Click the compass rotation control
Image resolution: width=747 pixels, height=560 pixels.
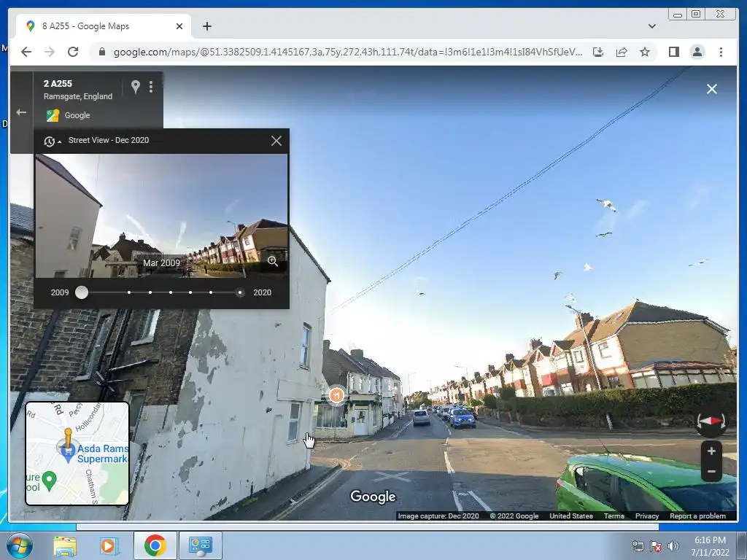[711, 422]
